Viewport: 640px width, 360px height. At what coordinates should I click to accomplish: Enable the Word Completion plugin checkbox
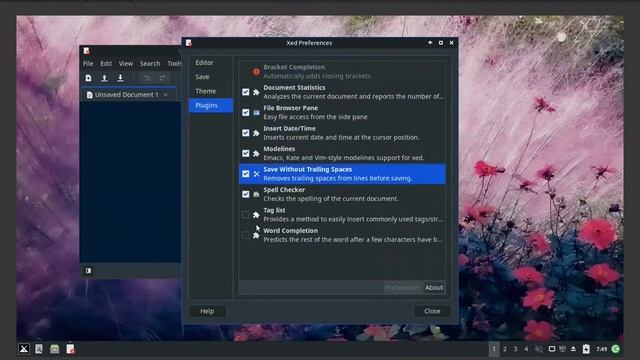(x=245, y=236)
